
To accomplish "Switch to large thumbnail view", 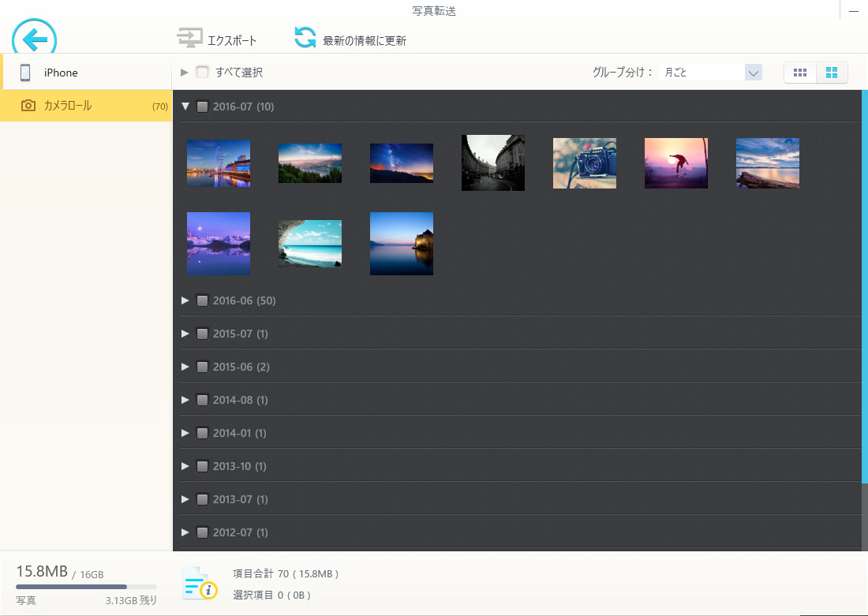I will [832, 73].
